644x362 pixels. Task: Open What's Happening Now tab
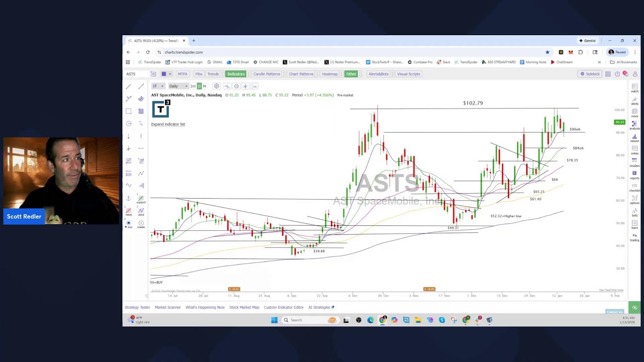pyautogui.click(x=205, y=307)
